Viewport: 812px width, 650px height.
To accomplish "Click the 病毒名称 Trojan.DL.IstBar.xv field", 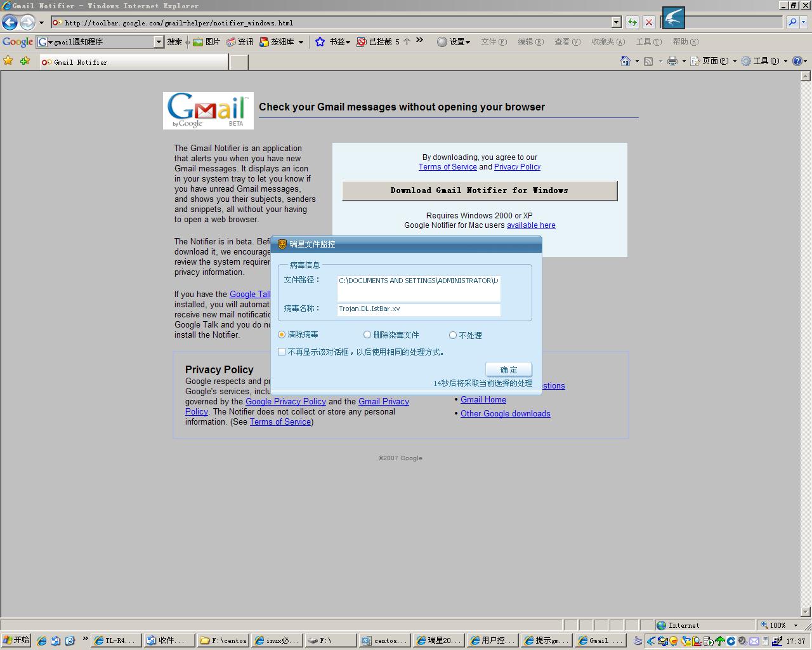I will tap(419, 309).
